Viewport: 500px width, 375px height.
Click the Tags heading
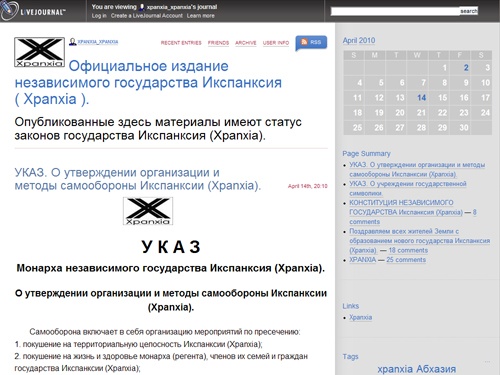(x=350, y=357)
